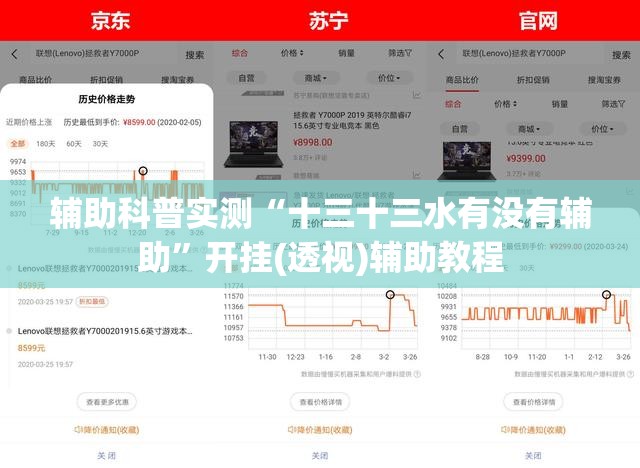Viewport: 640px width, 468px height.
Task: Open the laptop thumbnail in the 苏宁 panel
Action: click(254, 144)
